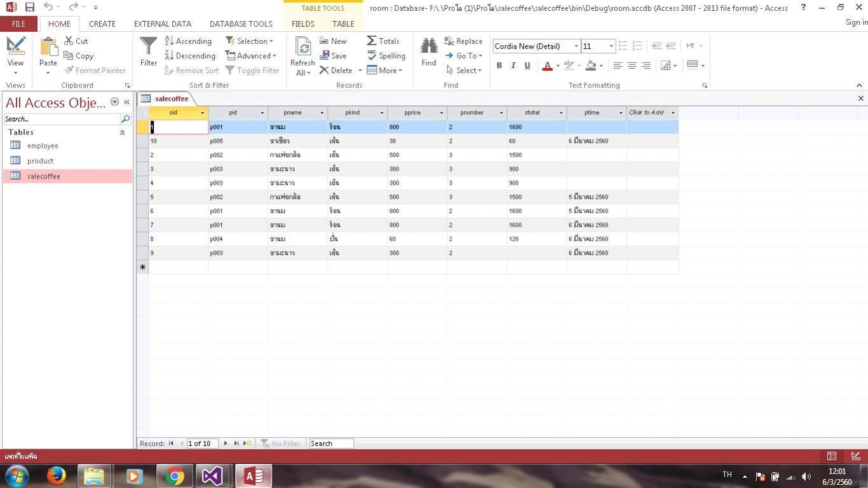Open Selection filter dropdown

(x=249, y=41)
